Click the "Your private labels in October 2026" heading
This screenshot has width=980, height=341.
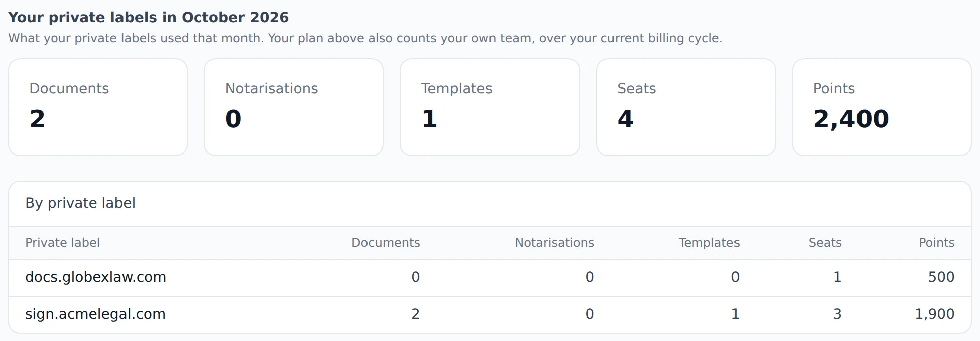(x=149, y=17)
